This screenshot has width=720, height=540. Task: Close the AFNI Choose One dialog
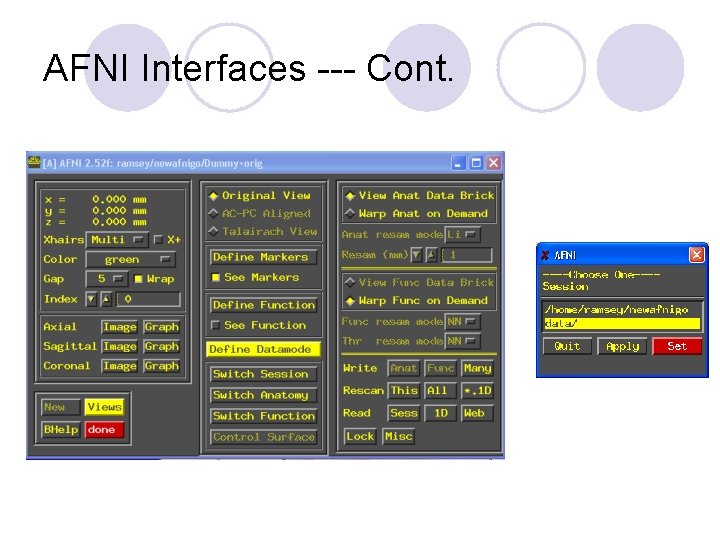coord(696,254)
